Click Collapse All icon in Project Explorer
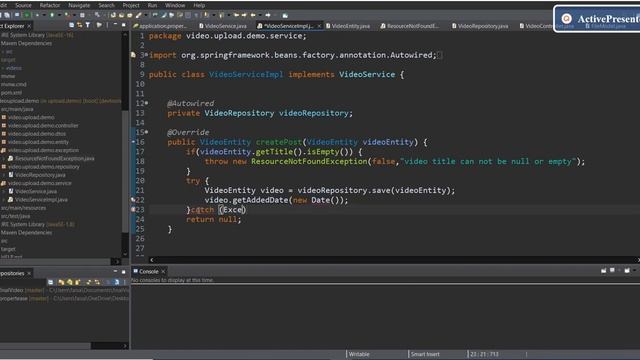Screen dimensions: 640x360 pos(71,25)
